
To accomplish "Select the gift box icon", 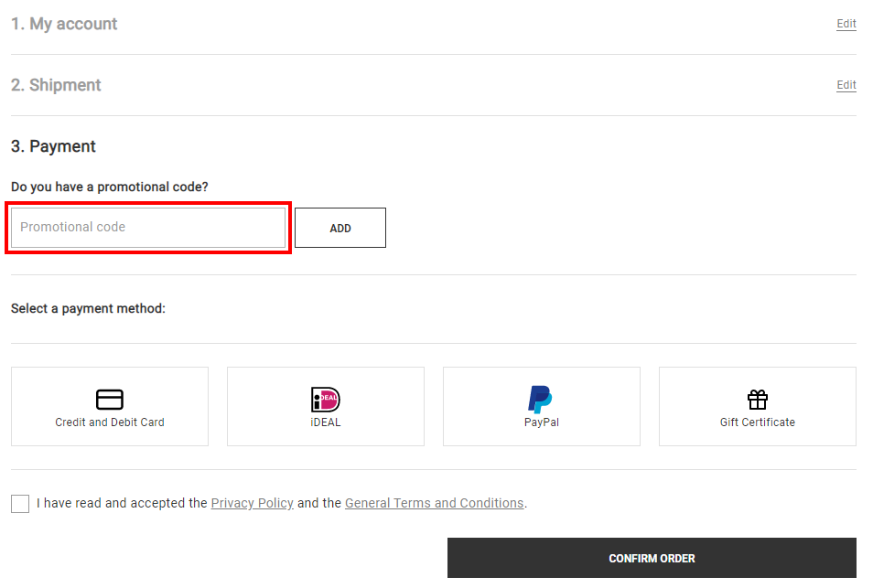I will 757,399.
